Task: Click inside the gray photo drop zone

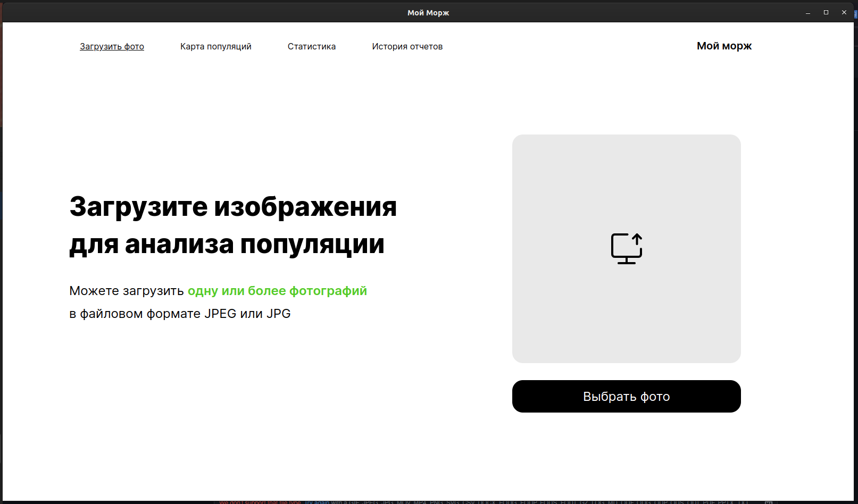Action: tap(626, 319)
